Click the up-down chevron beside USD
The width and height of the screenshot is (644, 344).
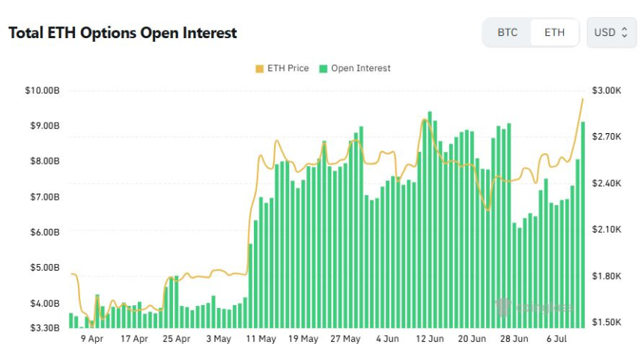click(625, 33)
